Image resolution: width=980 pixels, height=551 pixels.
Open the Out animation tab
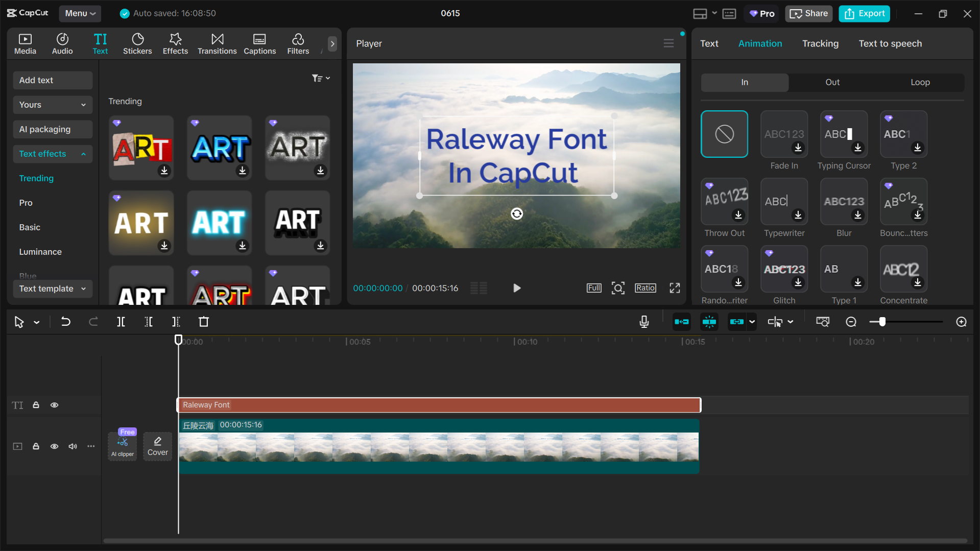coord(831,82)
